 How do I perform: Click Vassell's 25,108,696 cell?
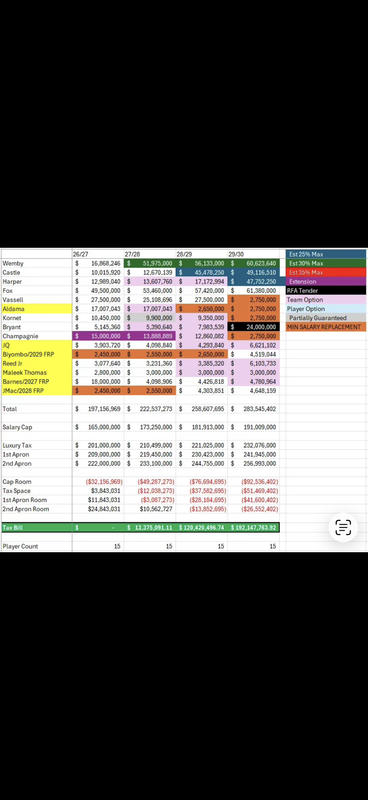[x=150, y=300]
